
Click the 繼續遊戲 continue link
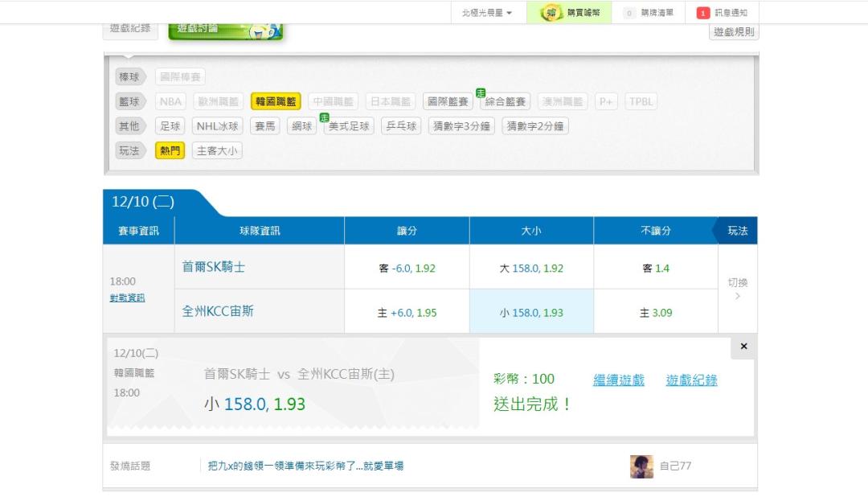(x=619, y=380)
